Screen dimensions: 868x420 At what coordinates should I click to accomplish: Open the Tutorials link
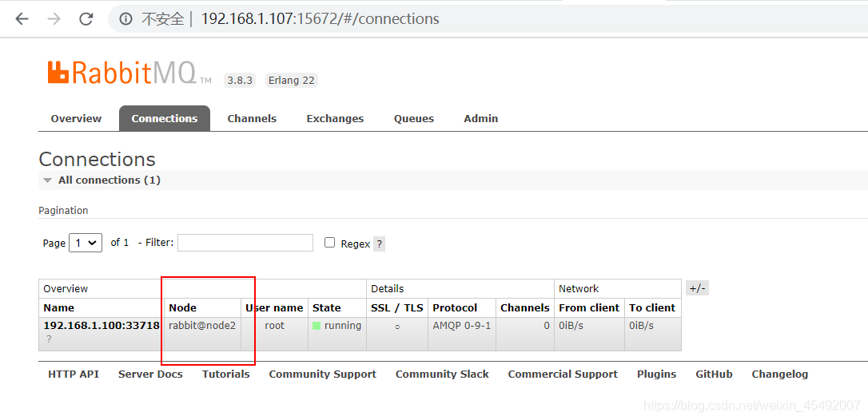[x=226, y=374]
